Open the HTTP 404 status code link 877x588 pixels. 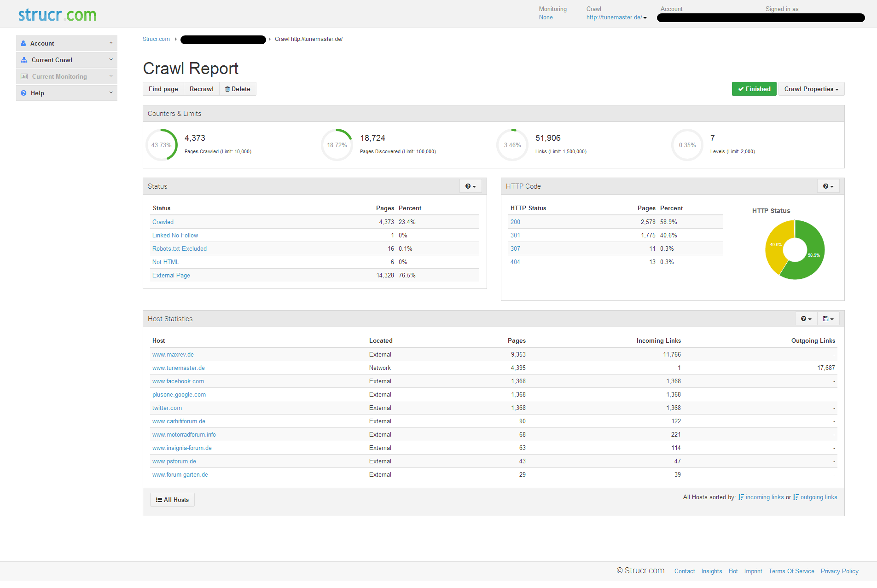point(515,262)
